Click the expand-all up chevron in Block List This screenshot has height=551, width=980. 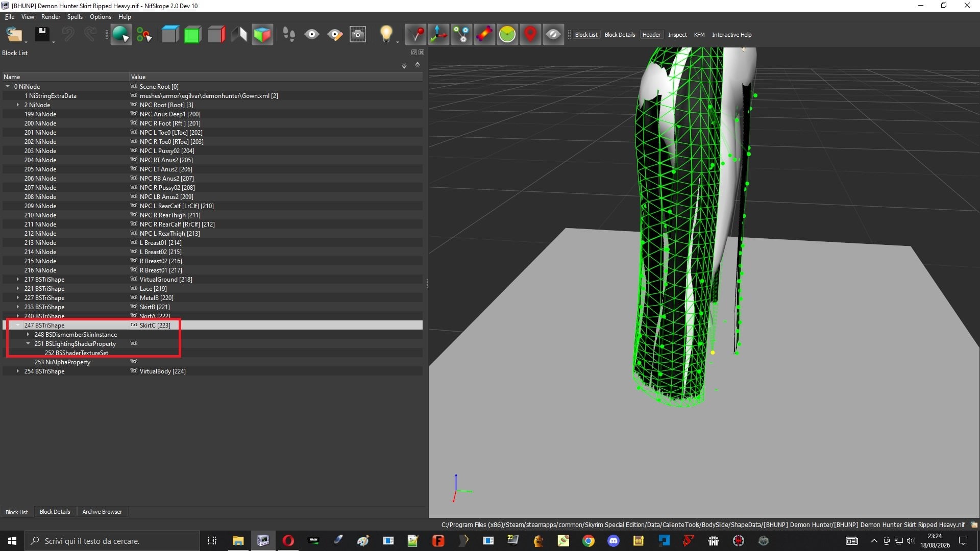point(418,65)
